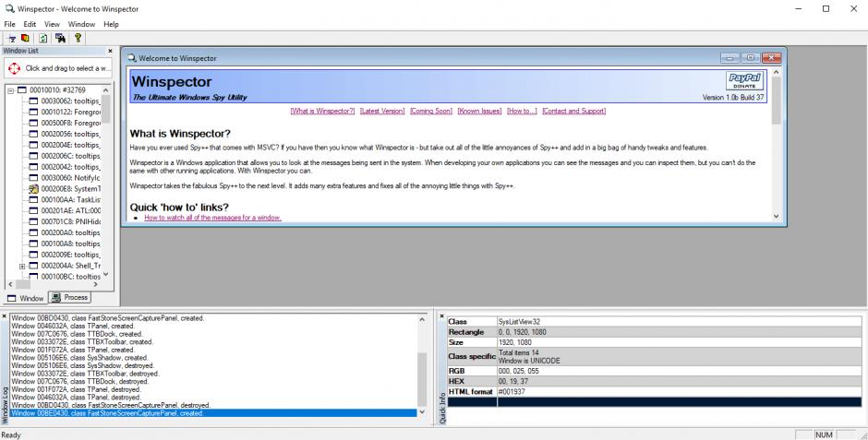This screenshot has width=868, height=440.
Task: Follow the 'Contact and Support' link
Action: (574, 111)
